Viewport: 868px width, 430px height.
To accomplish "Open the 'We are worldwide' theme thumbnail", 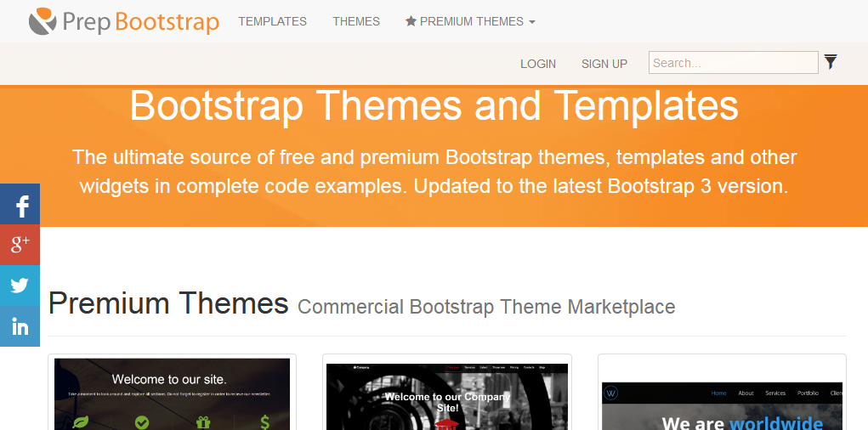I will (722, 406).
